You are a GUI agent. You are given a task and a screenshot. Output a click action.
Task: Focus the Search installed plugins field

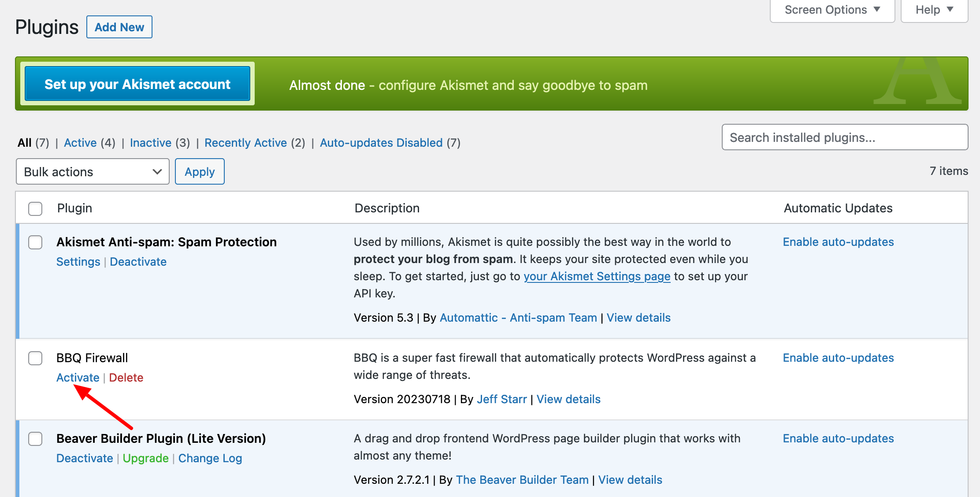tap(845, 137)
